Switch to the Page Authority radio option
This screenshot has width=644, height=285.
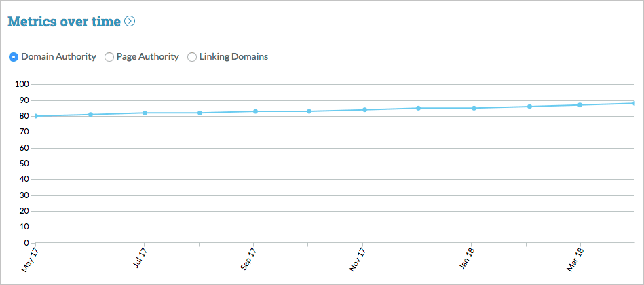click(x=109, y=57)
